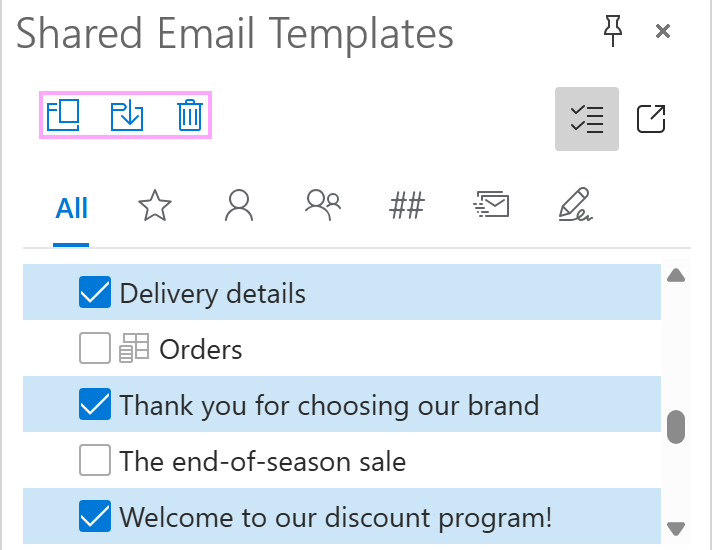The height and width of the screenshot is (550, 712).
Task: Switch to the All tab
Action: click(x=72, y=208)
